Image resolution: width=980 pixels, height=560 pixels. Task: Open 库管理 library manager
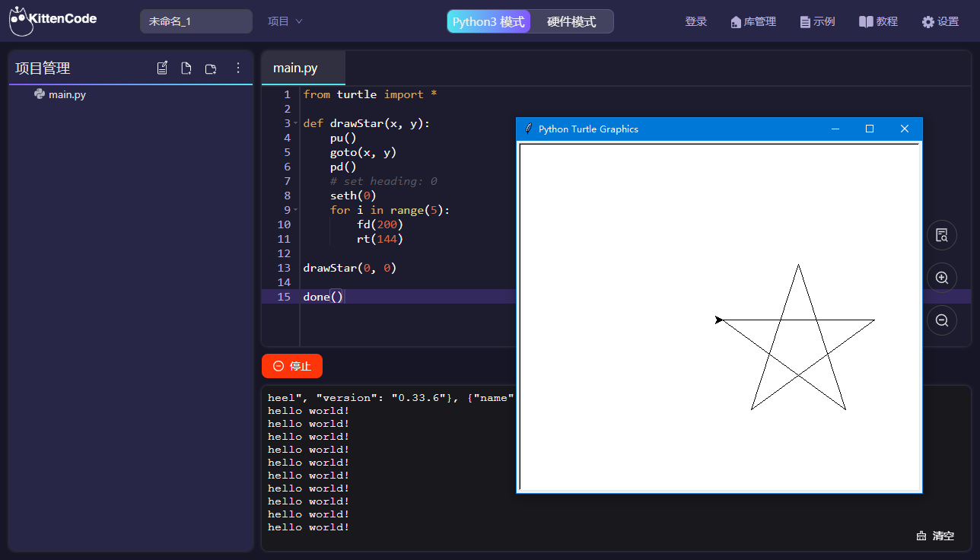pyautogui.click(x=753, y=21)
